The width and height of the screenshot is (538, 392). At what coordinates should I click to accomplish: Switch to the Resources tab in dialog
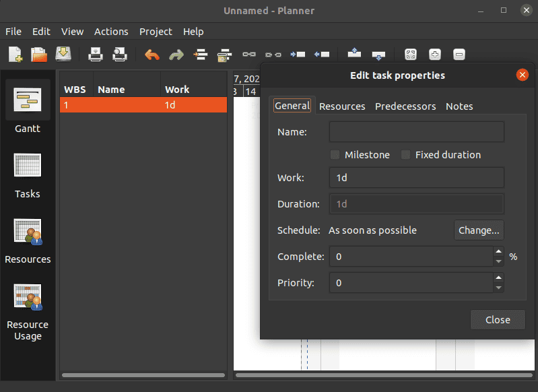(x=342, y=106)
